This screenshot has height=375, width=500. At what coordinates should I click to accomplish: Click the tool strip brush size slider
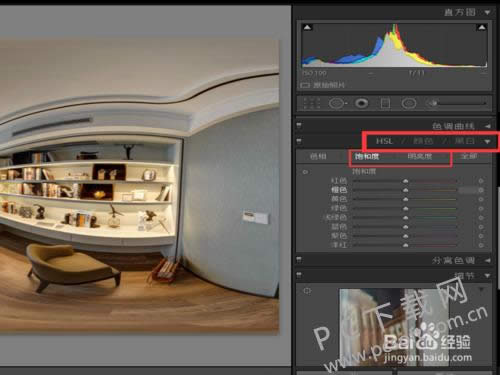click(x=462, y=104)
